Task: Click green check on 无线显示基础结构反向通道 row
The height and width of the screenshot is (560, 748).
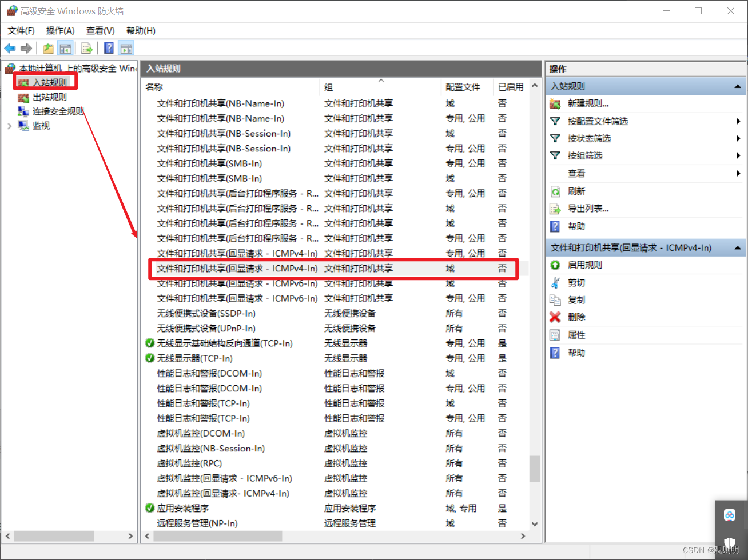Action: point(150,343)
